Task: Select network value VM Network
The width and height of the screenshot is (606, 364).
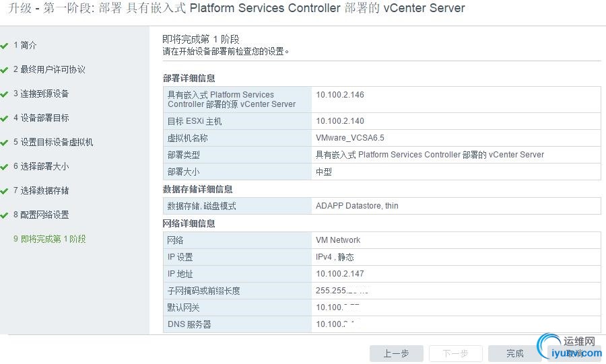Action: pyautogui.click(x=338, y=240)
